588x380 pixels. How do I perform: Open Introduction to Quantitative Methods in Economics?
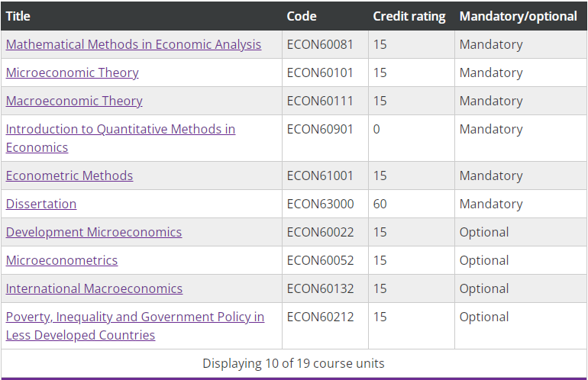(121, 129)
